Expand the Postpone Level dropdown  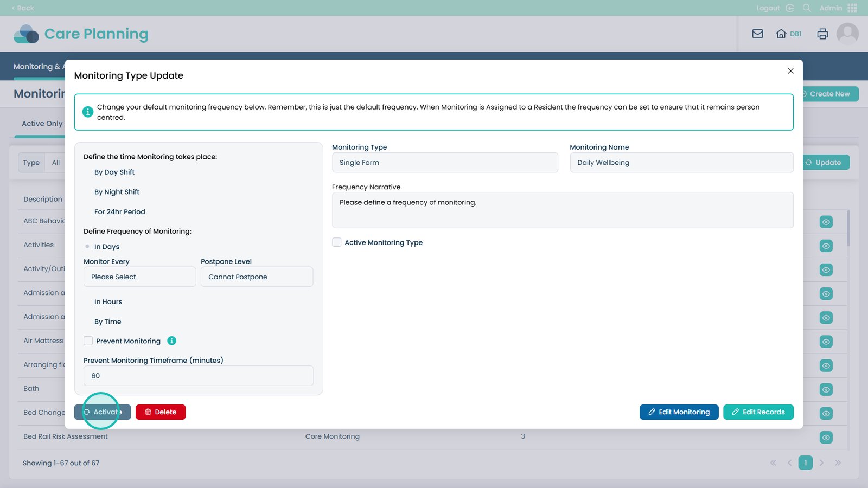point(257,277)
